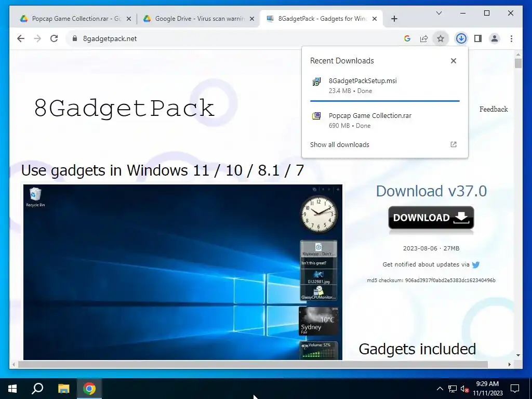This screenshot has width=532, height=399.
Task: Open the Chrome profile avatar
Action: click(495, 38)
